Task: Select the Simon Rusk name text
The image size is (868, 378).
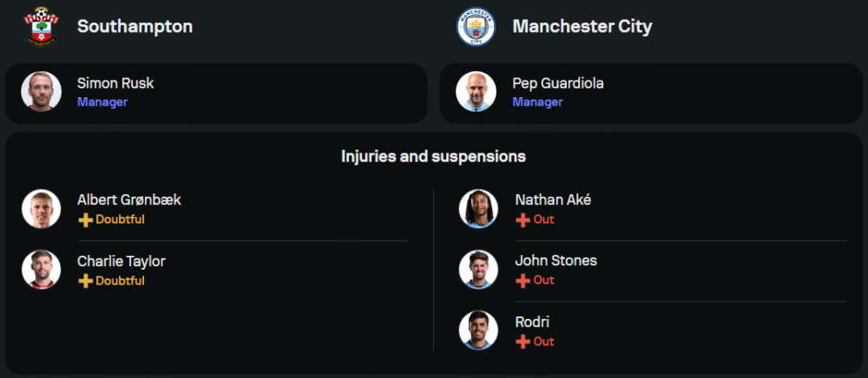Action: coord(115,84)
